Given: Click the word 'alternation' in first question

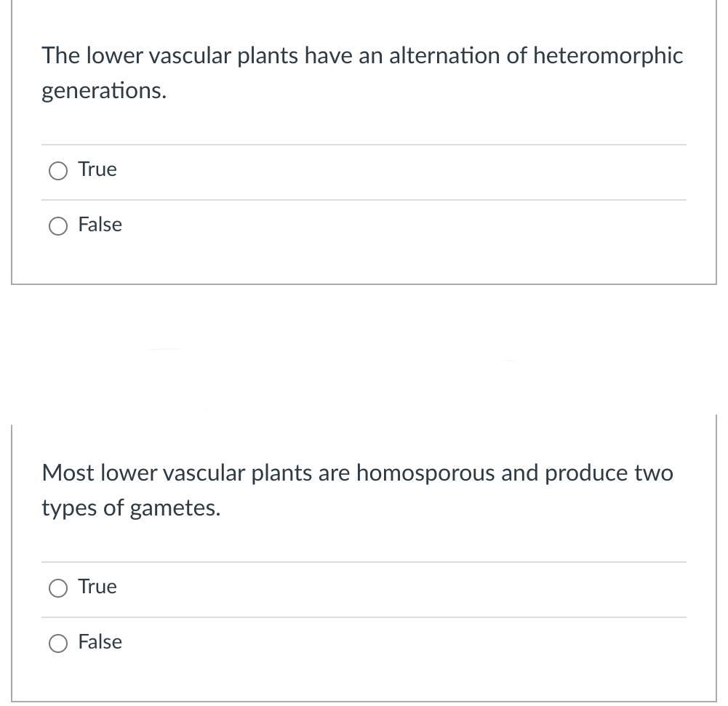Looking at the screenshot, I should pos(444,56).
